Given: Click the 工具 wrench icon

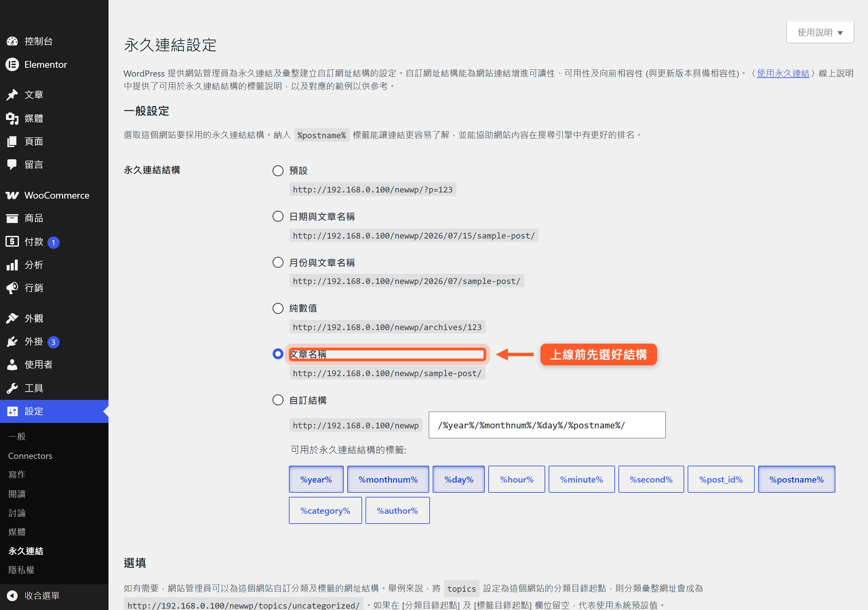Looking at the screenshot, I should coord(12,388).
